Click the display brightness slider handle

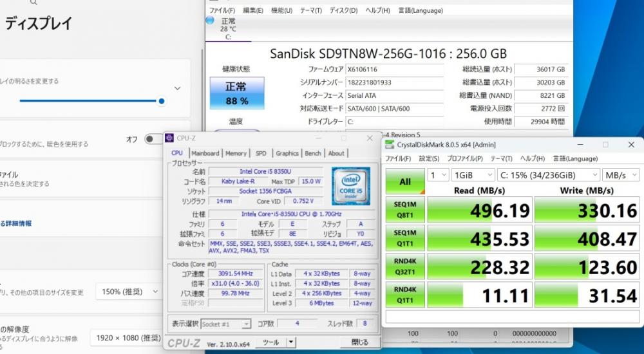tap(162, 101)
